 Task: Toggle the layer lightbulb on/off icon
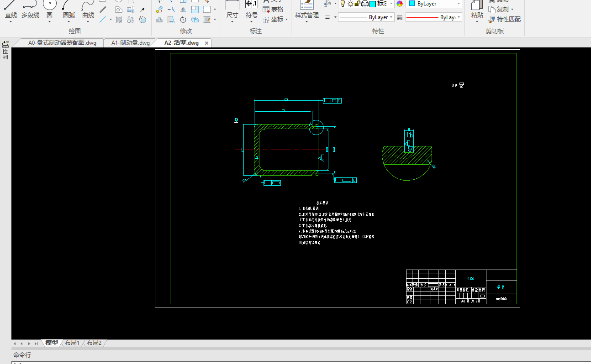(x=343, y=4)
